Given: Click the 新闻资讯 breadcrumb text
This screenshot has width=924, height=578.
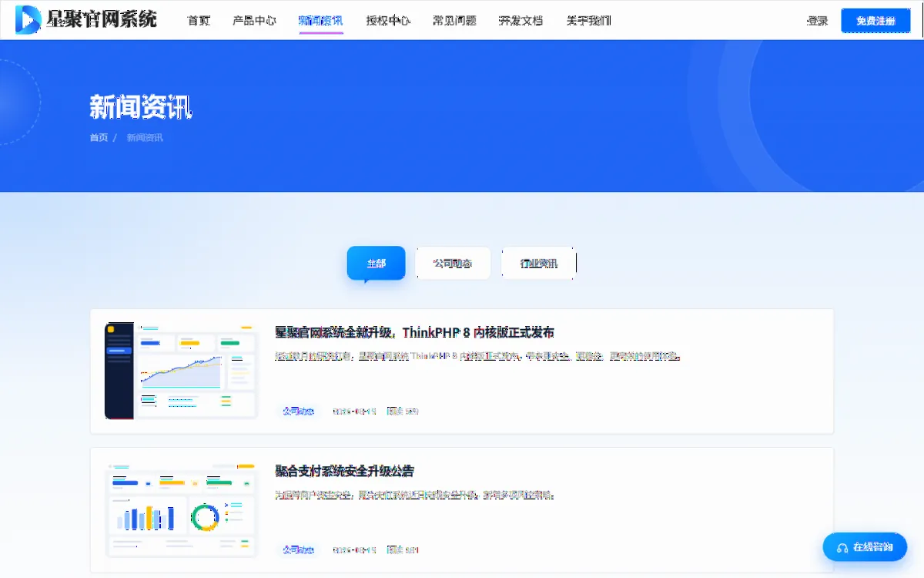Looking at the screenshot, I should coord(145,138).
